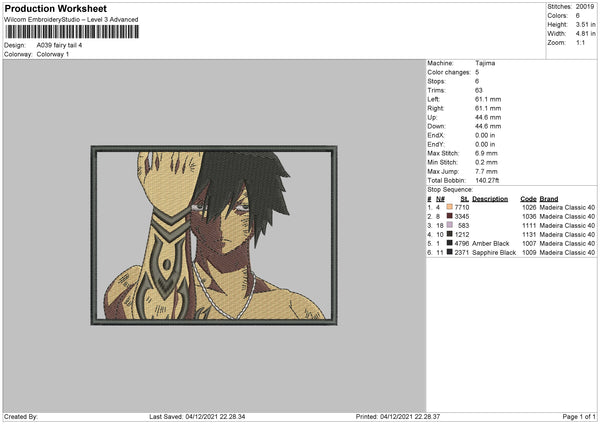
Task: Click the Max Jump value 7.7 mm
Action: [486, 171]
